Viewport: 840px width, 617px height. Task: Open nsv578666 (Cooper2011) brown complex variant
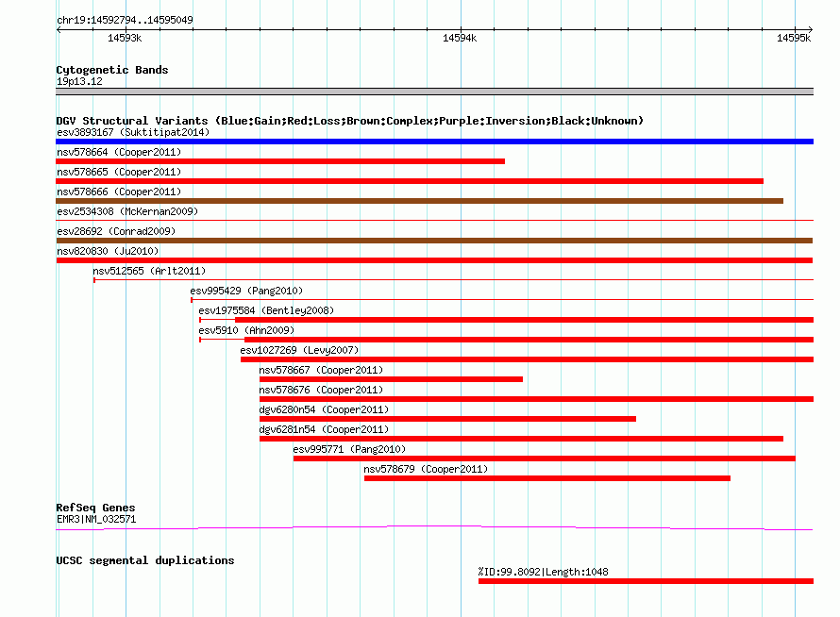pyautogui.click(x=419, y=201)
